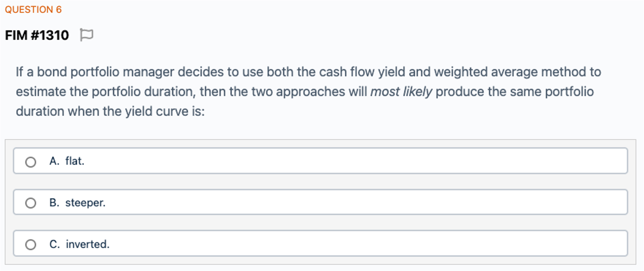Select the radio button for option A
Viewport: 644px width, 271px height.
pyautogui.click(x=31, y=162)
